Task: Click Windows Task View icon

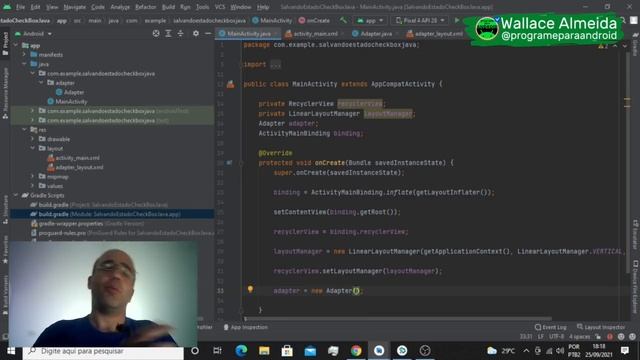Action: [x=218, y=351]
